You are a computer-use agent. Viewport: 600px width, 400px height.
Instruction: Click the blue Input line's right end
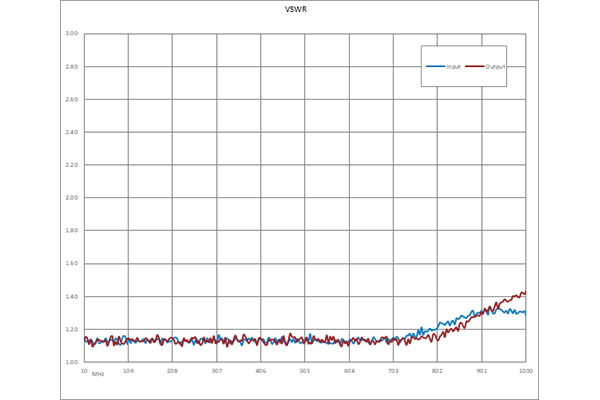coord(529,314)
